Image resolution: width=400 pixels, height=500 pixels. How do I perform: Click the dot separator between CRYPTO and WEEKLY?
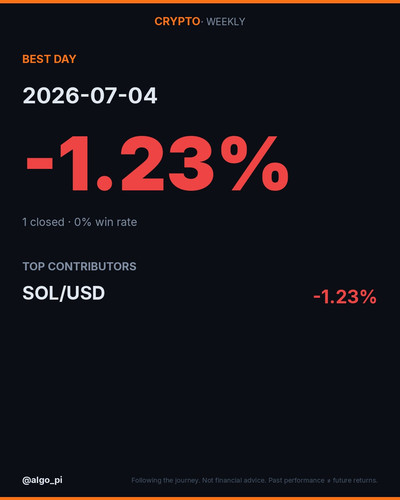(202, 22)
